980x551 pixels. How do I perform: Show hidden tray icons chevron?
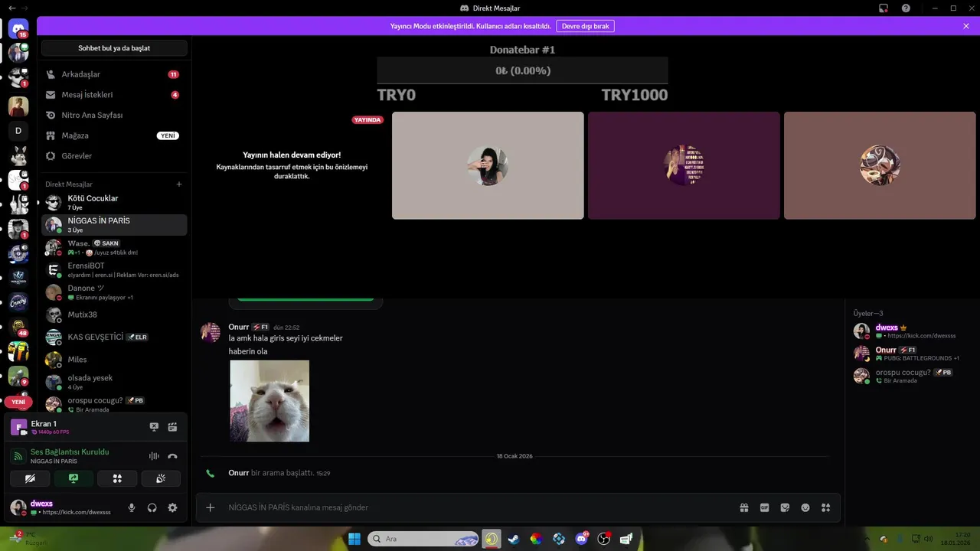pyautogui.click(x=867, y=539)
